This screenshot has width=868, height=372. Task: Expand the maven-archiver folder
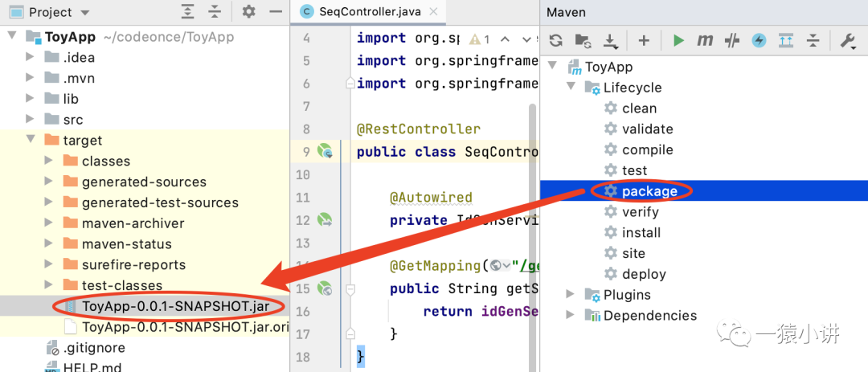coord(49,223)
